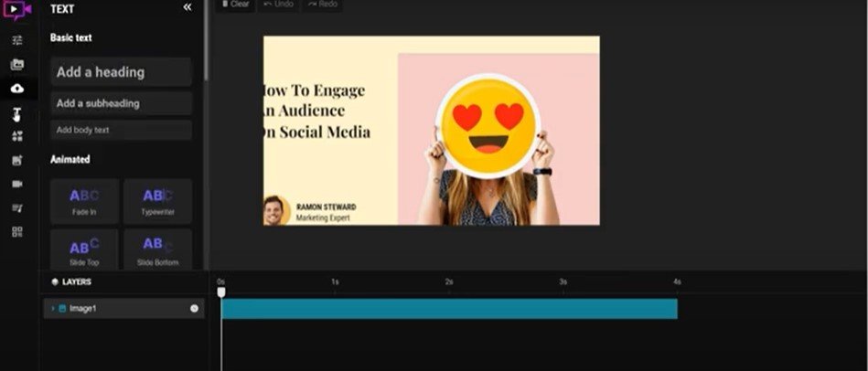This screenshot has height=371, width=868.
Task: Choose the Slide Top animated text
Action: 84,249
